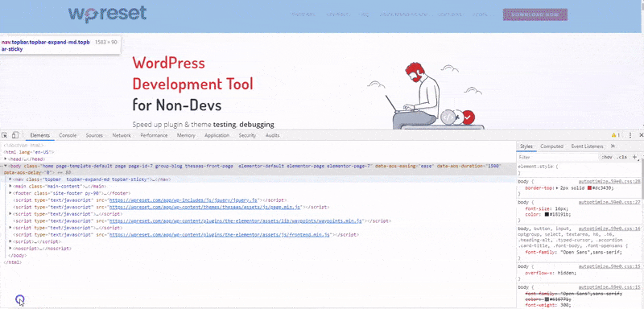This screenshot has width=644, height=309.
Task: Expand the nav topbar element
Action: click(10, 179)
